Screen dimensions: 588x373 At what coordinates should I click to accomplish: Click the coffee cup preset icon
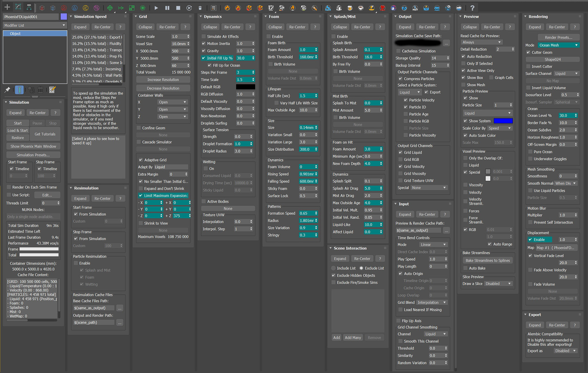point(361,8)
